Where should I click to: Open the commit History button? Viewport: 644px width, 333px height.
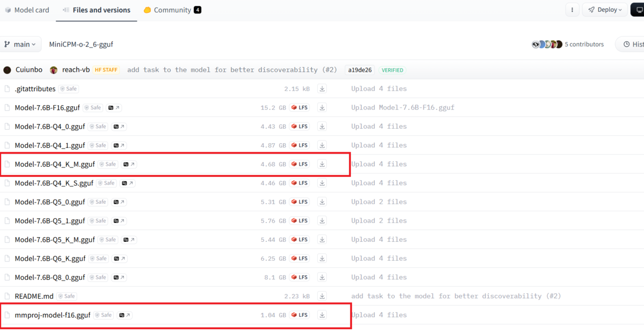tap(631, 45)
